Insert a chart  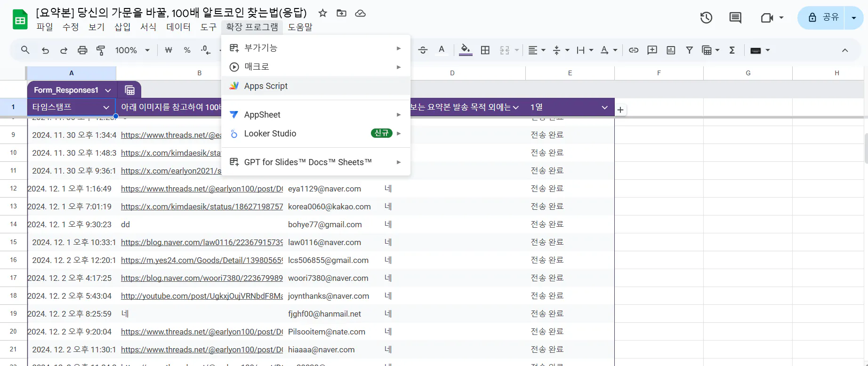tap(671, 50)
